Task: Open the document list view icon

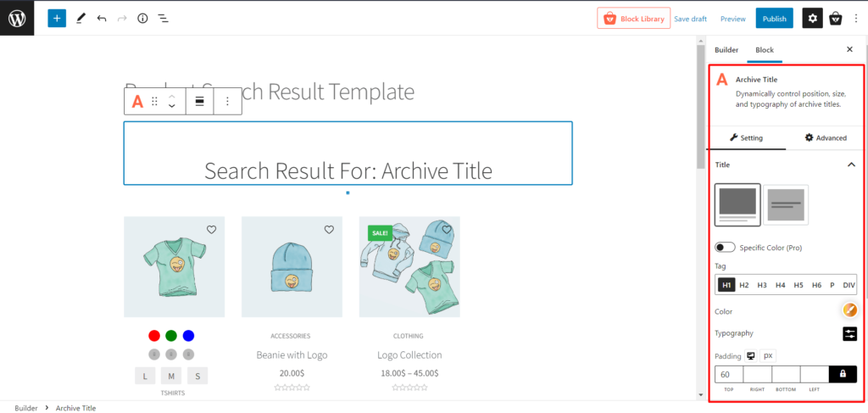Action: pos(163,18)
